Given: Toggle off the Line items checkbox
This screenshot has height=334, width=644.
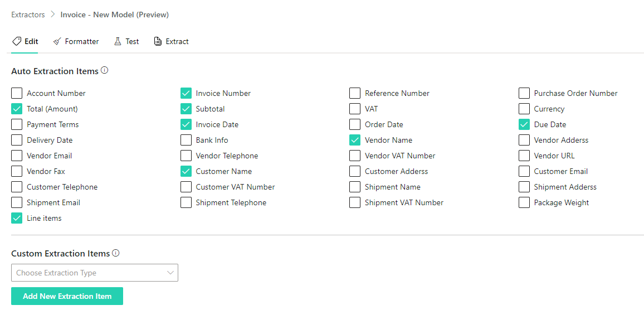Looking at the screenshot, I should coord(17,218).
